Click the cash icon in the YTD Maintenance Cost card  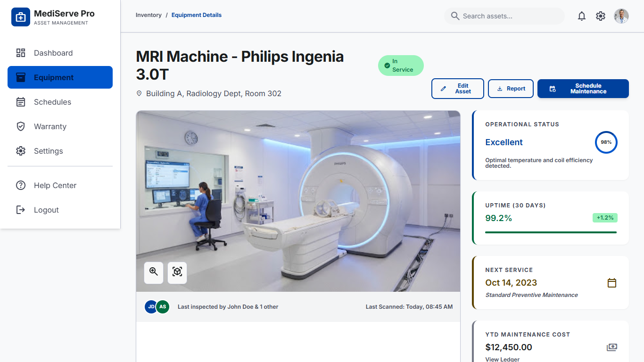[x=612, y=347]
